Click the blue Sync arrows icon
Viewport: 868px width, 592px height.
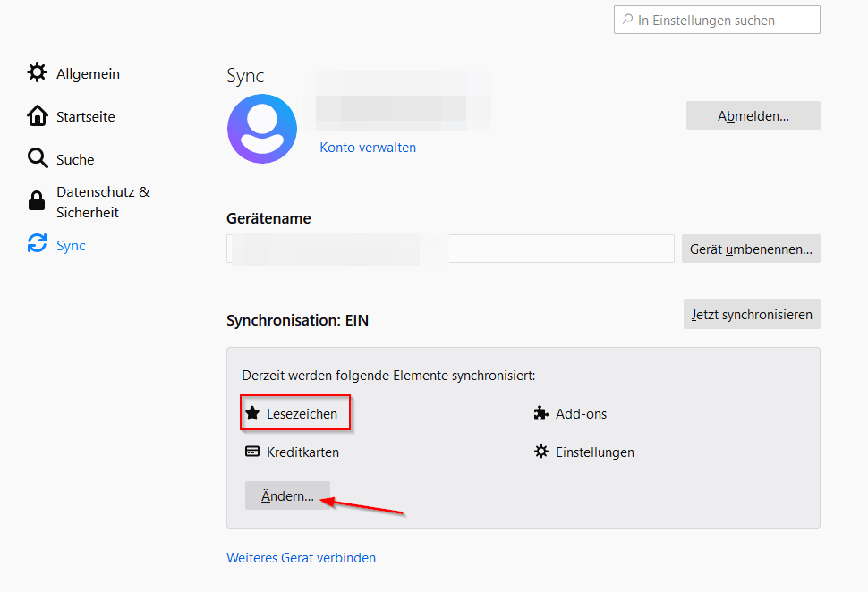37,244
